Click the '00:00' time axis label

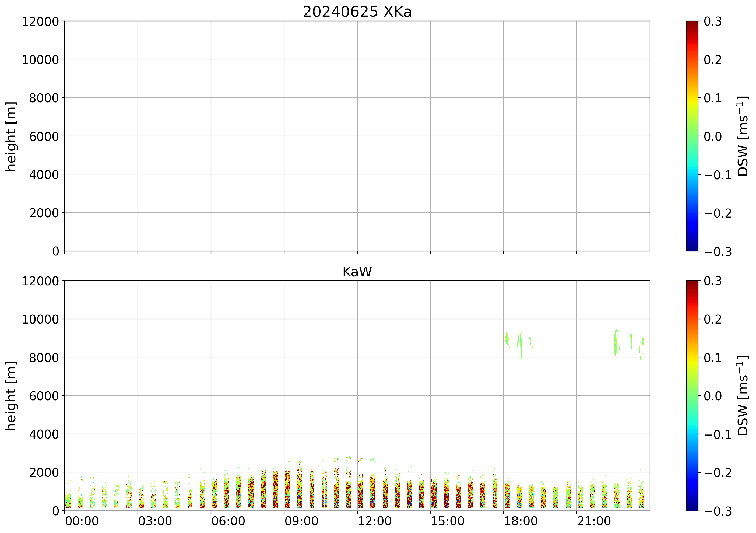[x=82, y=521]
